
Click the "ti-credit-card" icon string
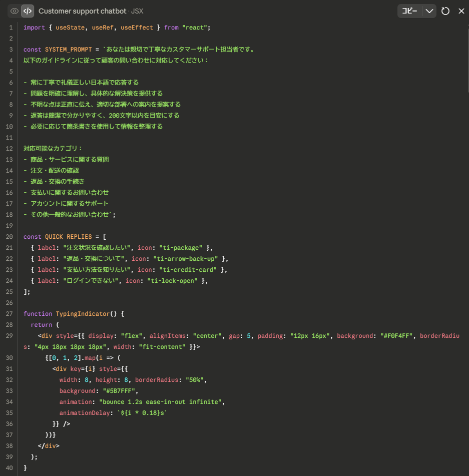[188, 270]
